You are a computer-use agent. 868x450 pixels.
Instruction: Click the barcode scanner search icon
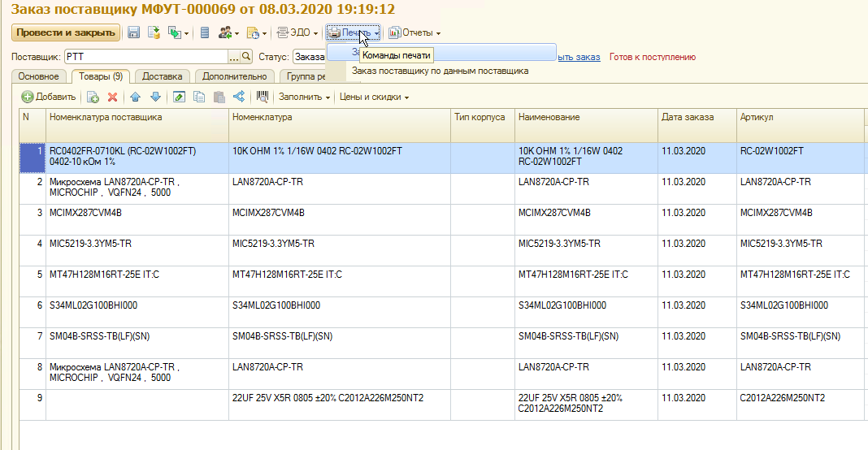pos(262,97)
